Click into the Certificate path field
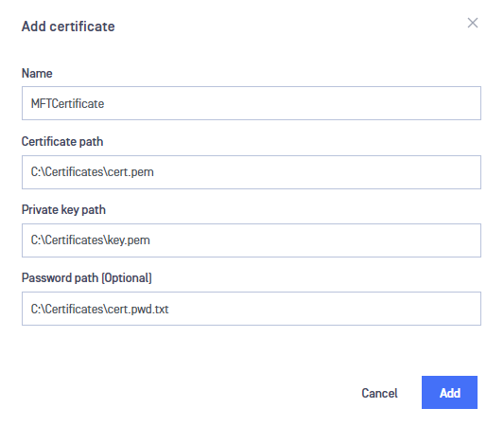504x426 pixels. pos(252,172)
